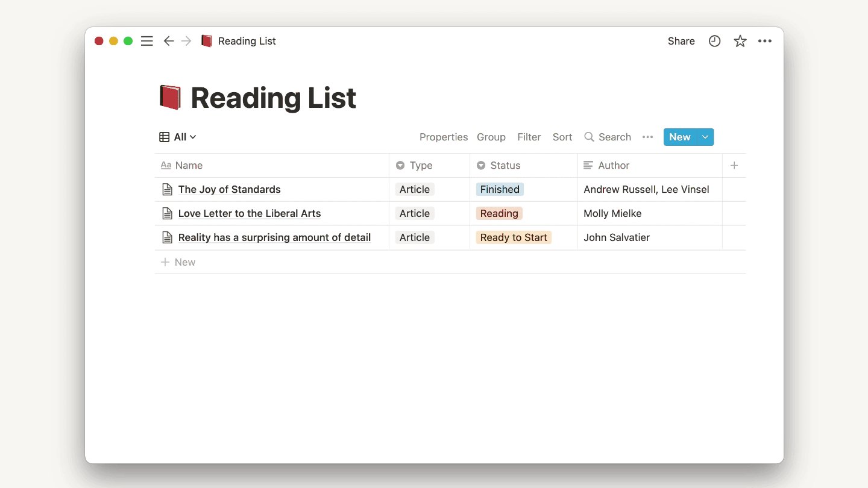Open the Reality has a surprising amount of detail page
868x488 pixels.
point(274,237)
